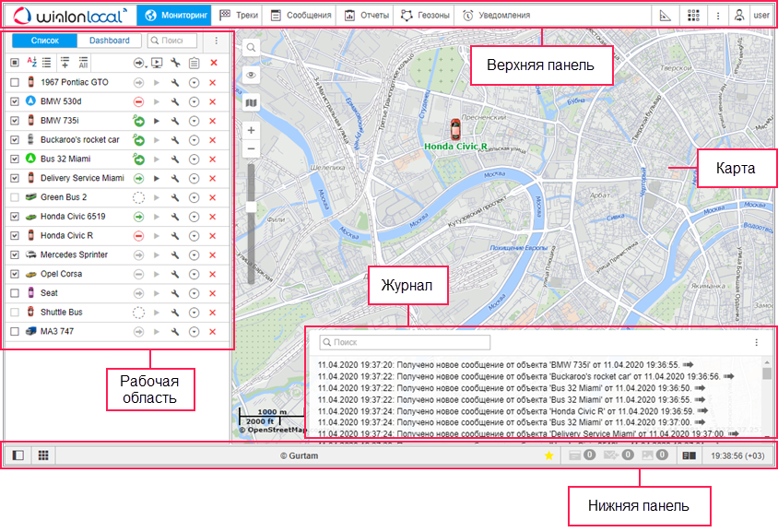Check the Seat unit checkbox
This screenshot has height=532, width=778.
(15, 293)
